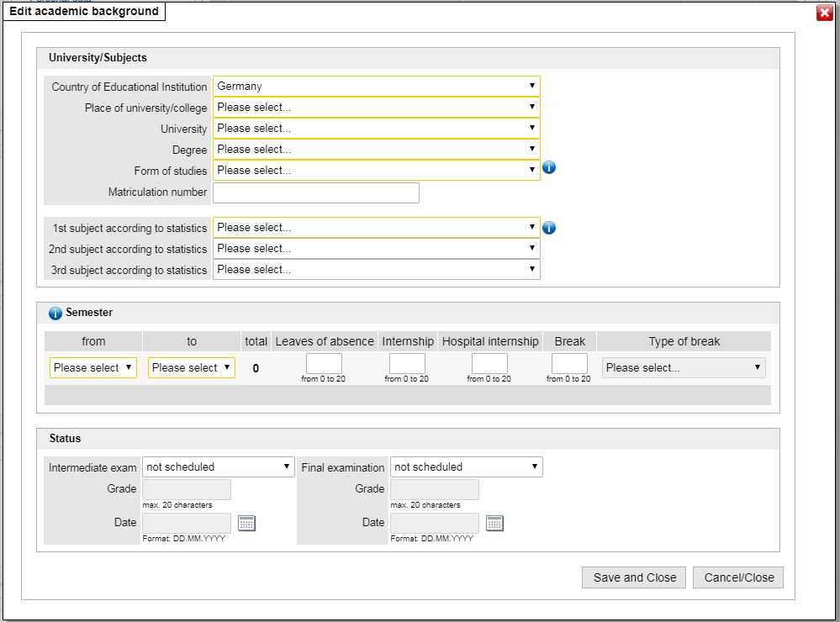Focus the Leaves of absence input box

[324, 364]
